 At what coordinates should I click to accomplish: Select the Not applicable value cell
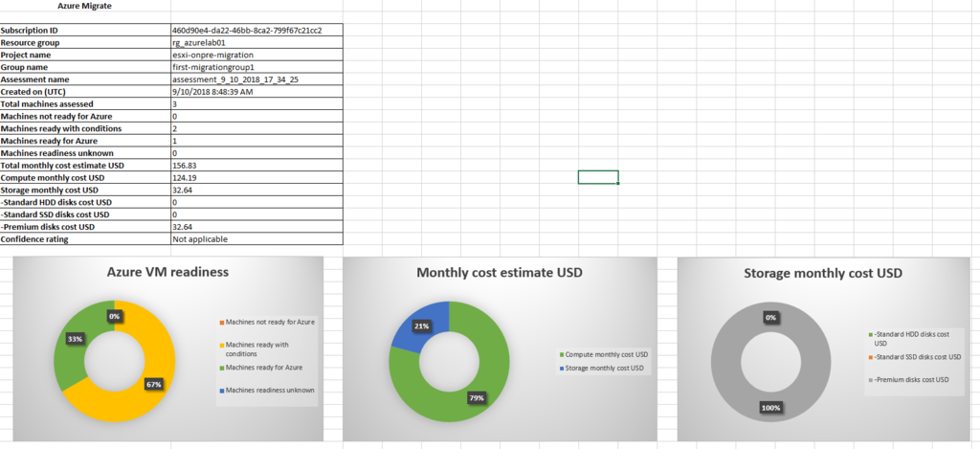pyautogui.click(x=256, y=239)
